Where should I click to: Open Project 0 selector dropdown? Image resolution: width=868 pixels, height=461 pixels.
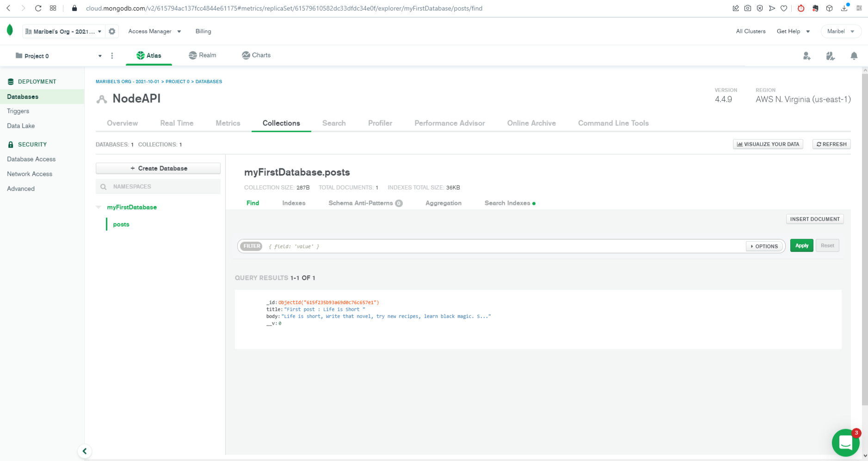pyautogui.click(x=58, y=56)
